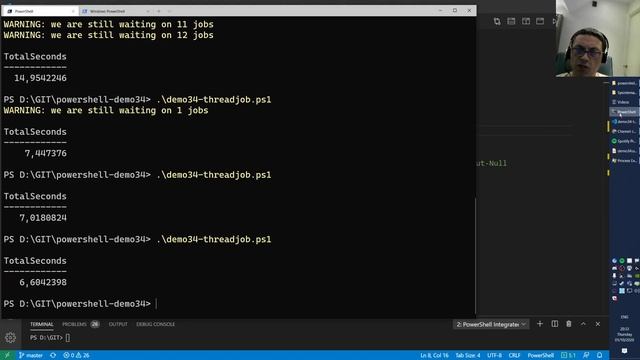Screen dimensions: 640x360
Task: Click the webcam video overlay thumbnail
Action: pos(598,38)
